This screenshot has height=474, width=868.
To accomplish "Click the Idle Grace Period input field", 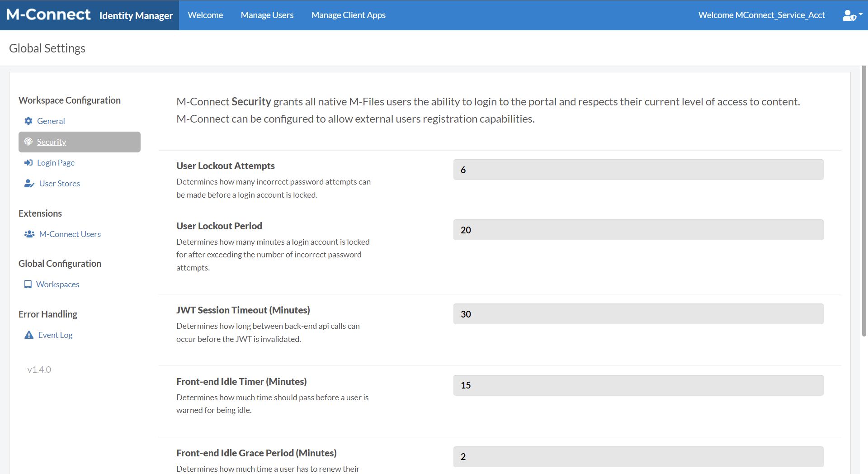I will [638, 457].
